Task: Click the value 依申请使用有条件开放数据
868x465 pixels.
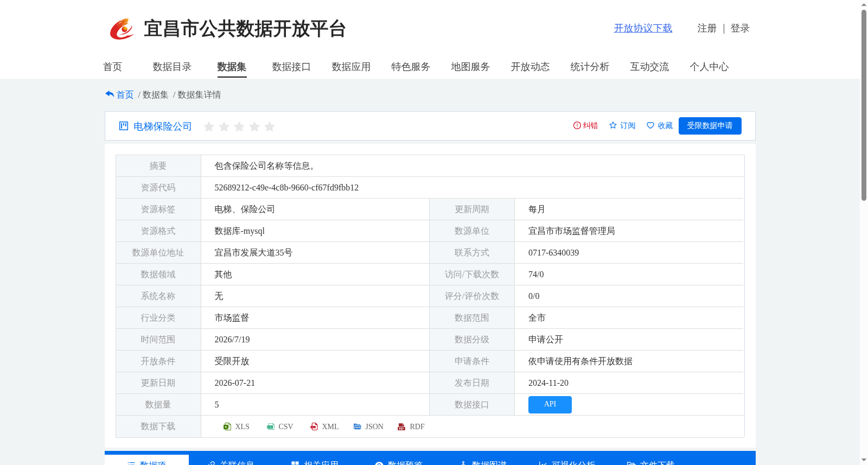Action: [x=580, y=361]
